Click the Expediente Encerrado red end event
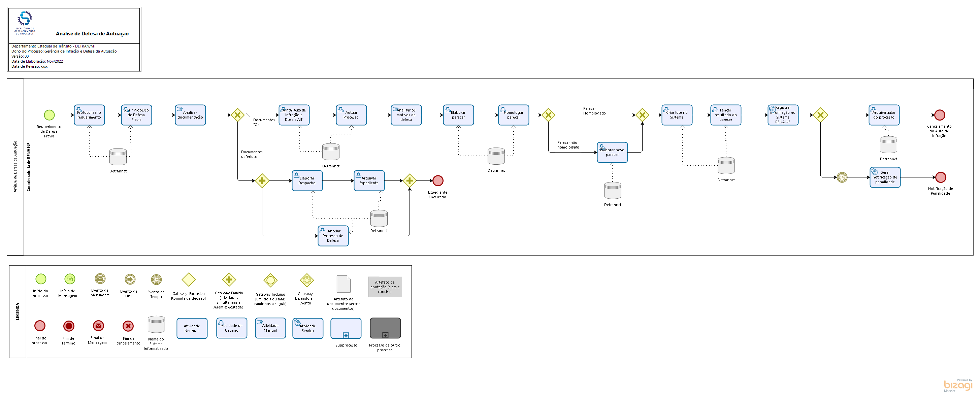980x396 pixels. tap(438, 181)
